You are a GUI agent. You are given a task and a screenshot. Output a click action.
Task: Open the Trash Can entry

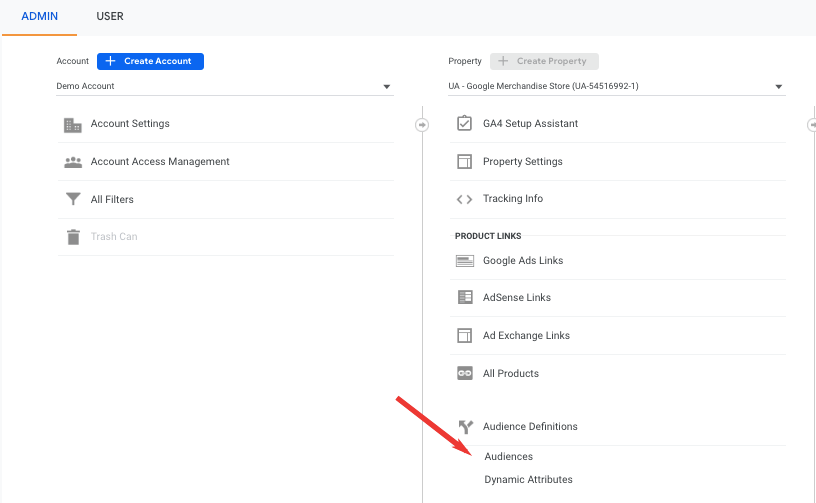pyautogui.click(x=114, y=237)
